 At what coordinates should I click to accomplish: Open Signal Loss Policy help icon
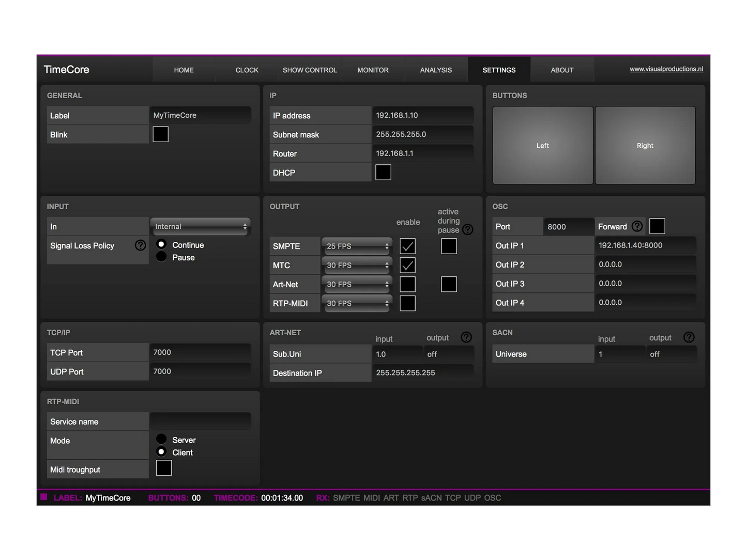(140, 245)
